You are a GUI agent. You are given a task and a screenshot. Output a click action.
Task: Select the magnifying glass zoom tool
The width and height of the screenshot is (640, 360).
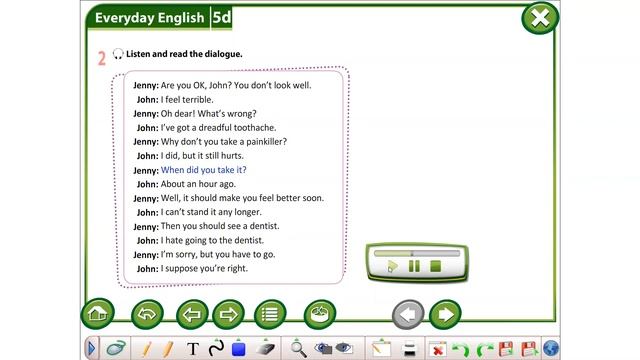(x=298, y=349)
